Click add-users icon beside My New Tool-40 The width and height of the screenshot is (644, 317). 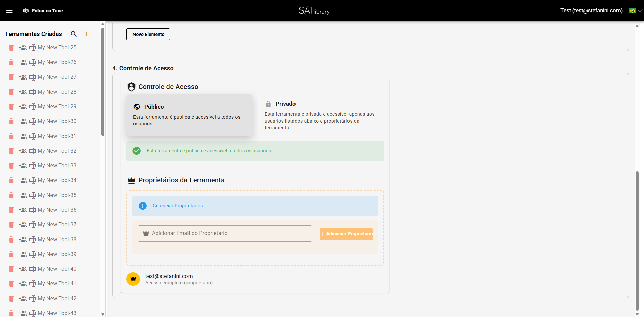point(23,269)
